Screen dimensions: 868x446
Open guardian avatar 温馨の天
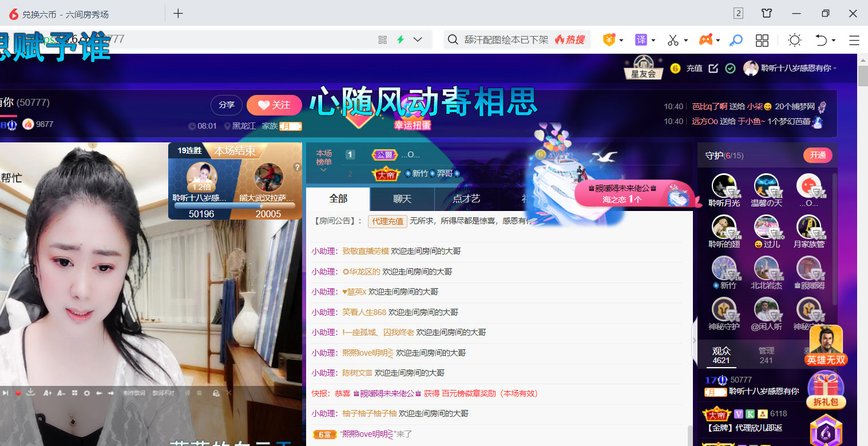pyautogui.click(x=766, y=186)
